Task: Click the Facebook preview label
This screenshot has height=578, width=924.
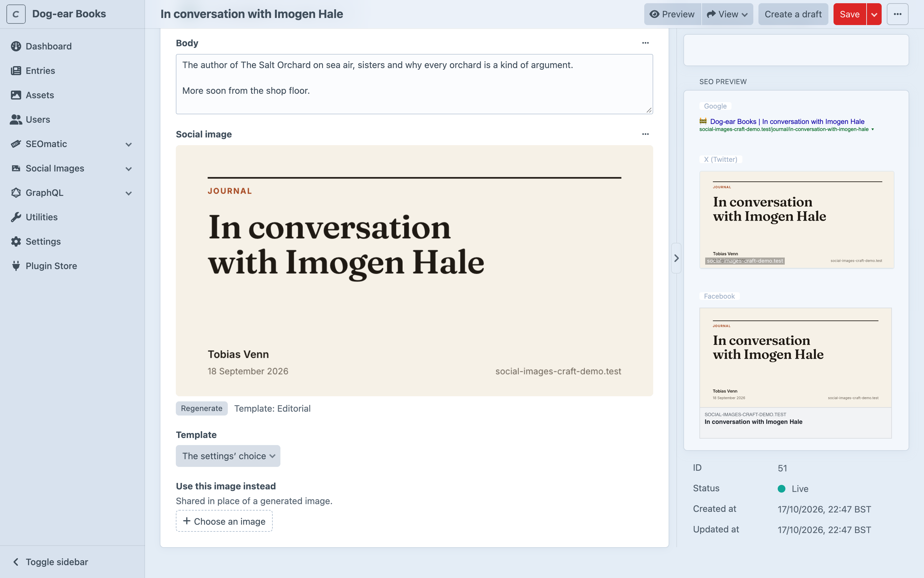Action: (x=719, y=296)
